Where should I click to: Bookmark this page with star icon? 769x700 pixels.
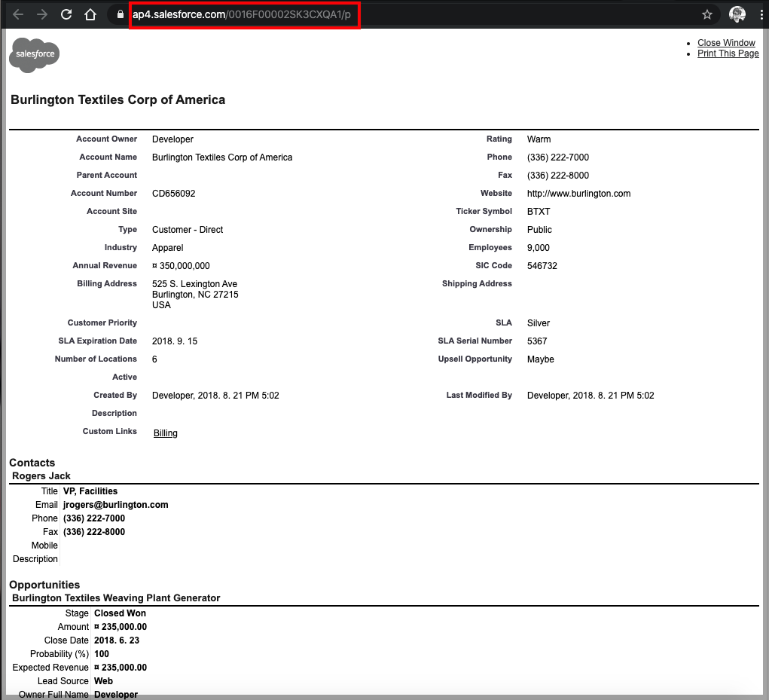pyautogui.click(x=706, y=15)
